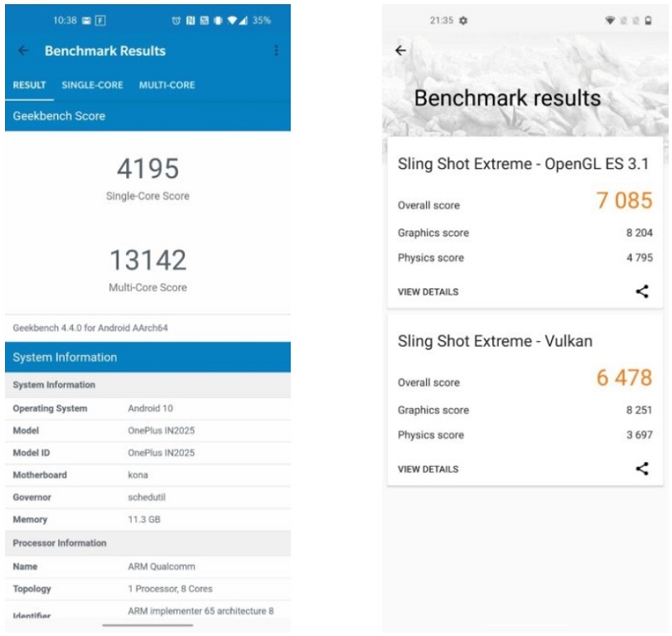672x636 pixels.
Task: Tap the OpenGL overall score 7 085
Action: 624,201
